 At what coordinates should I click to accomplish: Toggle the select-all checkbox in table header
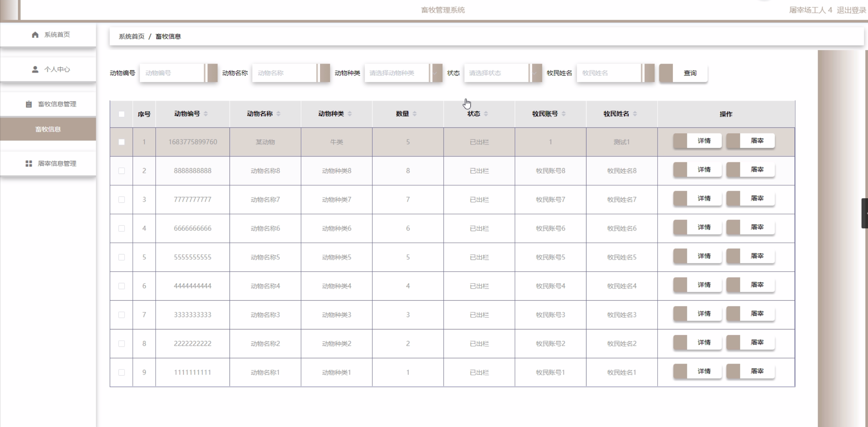tap(121, 114)
